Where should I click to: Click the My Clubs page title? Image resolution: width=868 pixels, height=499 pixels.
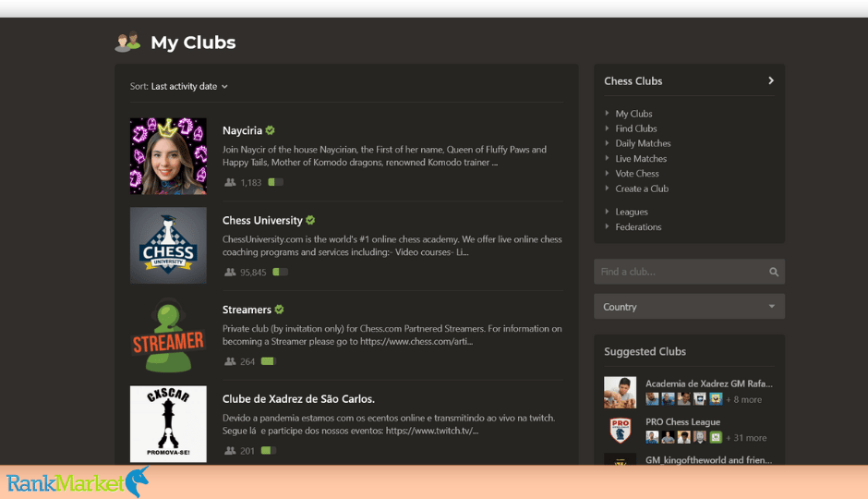[x=193, y=43]
